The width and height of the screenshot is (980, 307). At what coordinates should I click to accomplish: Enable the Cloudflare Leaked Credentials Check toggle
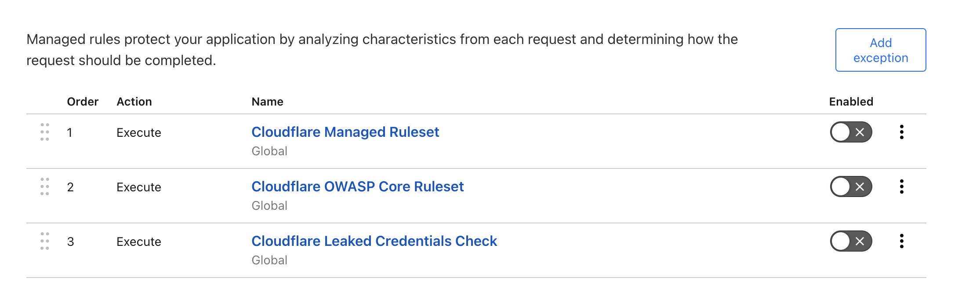(x=850, y=241)
